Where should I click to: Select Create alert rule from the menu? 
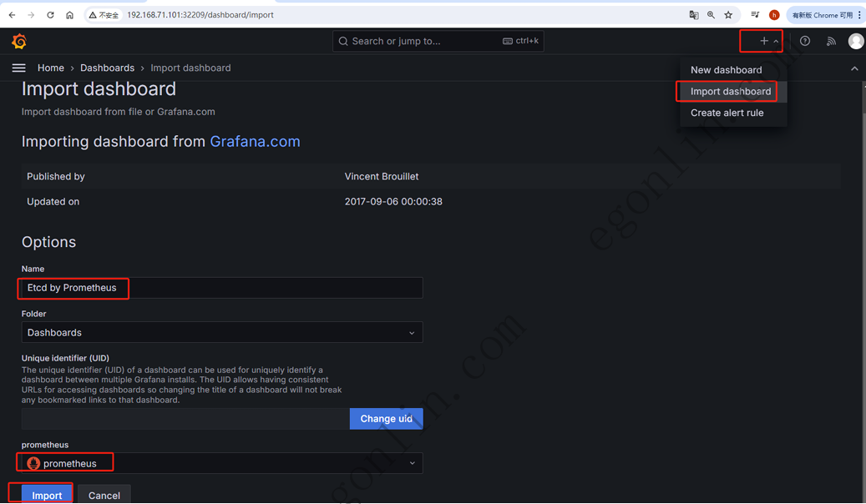click(727, 113)
